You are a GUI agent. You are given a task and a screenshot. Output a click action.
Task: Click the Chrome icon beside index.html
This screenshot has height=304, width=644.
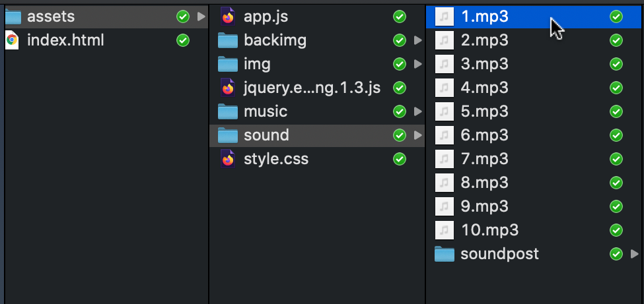(12, 40)
